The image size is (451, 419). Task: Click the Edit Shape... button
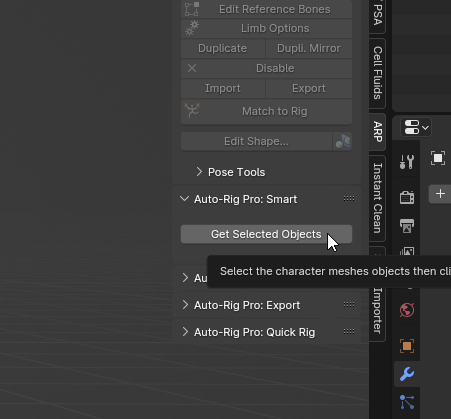256,141
